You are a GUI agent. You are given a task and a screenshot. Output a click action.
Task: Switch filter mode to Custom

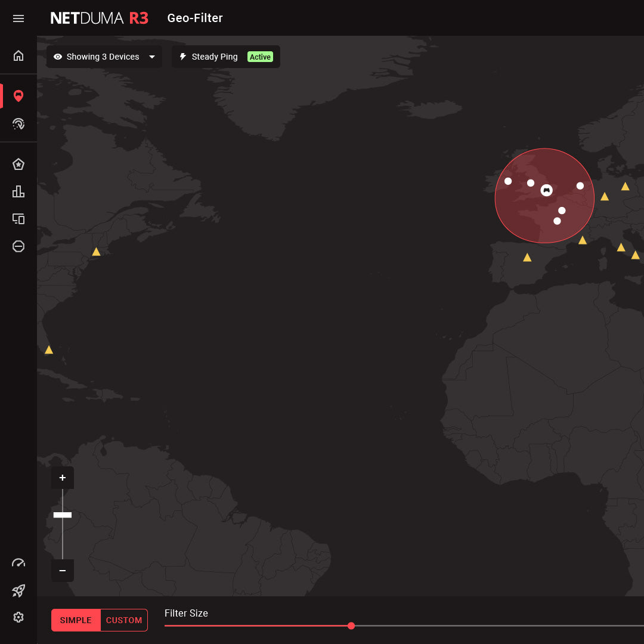pos(124,620)
